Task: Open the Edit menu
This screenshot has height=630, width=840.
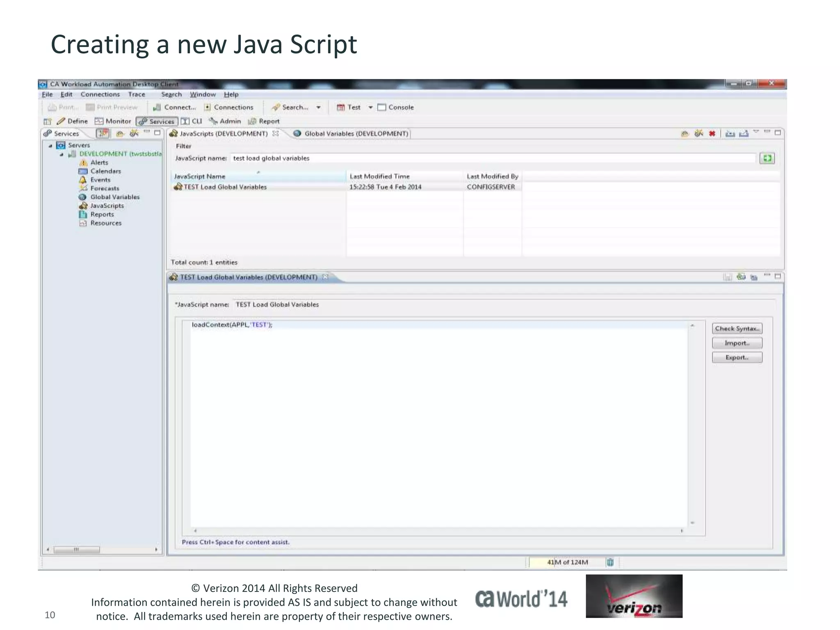Action: [x=66, y=94]
